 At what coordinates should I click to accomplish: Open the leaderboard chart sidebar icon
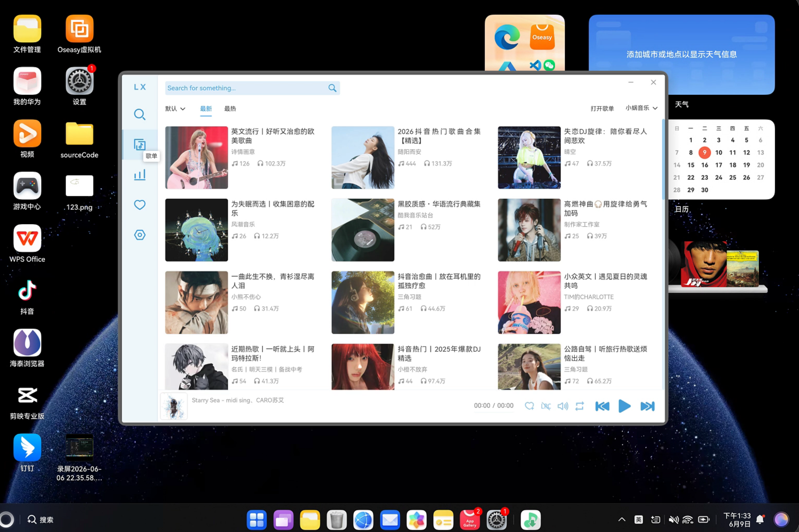[x=139, y=175]
